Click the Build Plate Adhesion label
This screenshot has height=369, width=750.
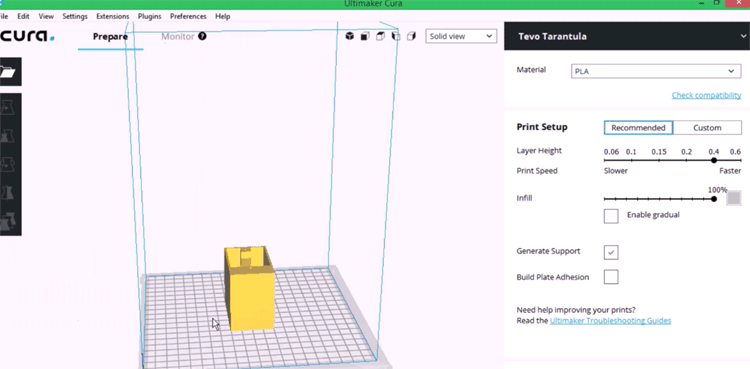553,277
